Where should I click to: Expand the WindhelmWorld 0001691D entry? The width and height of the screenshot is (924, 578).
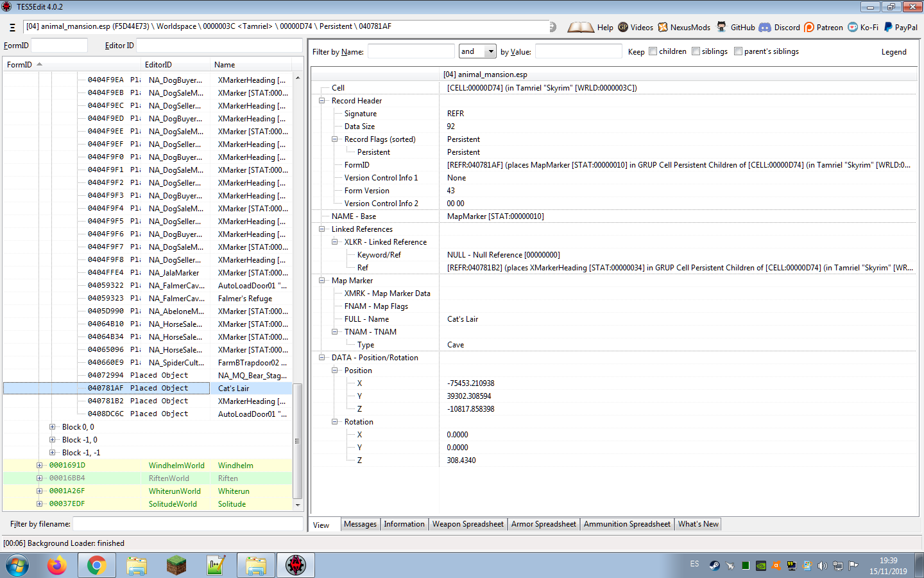(x=40, y=466)
